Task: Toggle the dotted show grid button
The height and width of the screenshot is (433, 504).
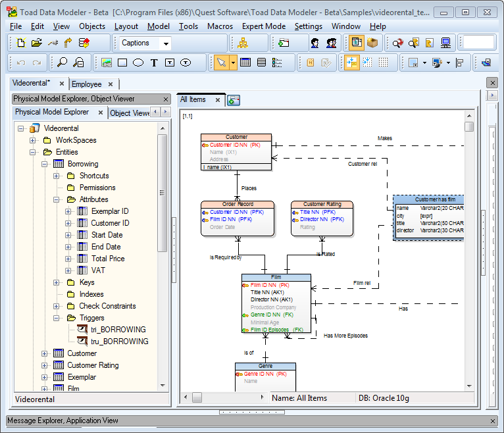Action: 383,63
